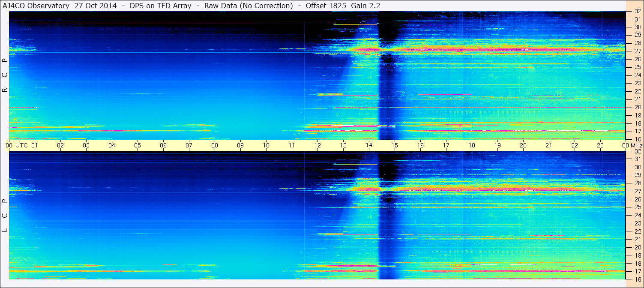Screen dimensions: 644x288
Task: Select the 02 hour mark on the UTC axis
Action: (x=60, y=145)
